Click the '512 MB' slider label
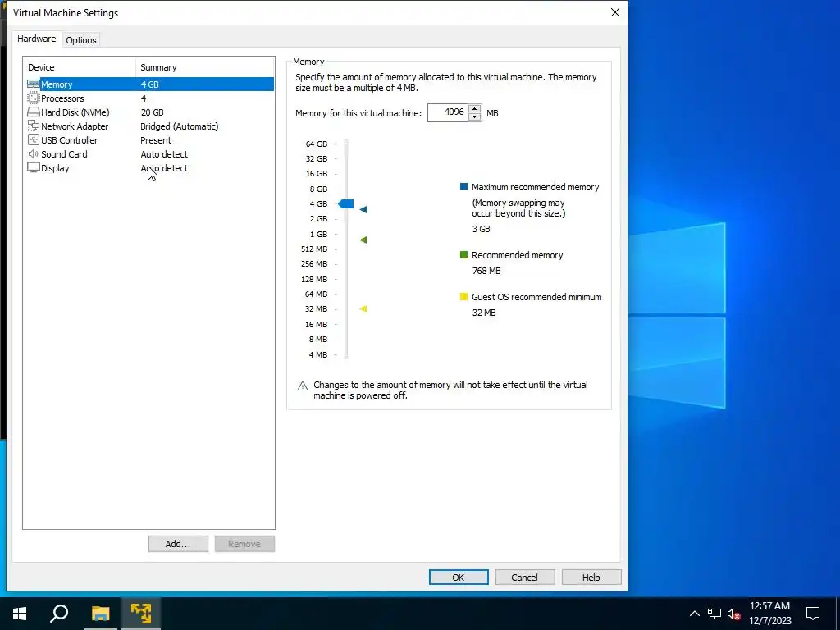This screenshot has height=630, width=840. [x=314, y=249]
